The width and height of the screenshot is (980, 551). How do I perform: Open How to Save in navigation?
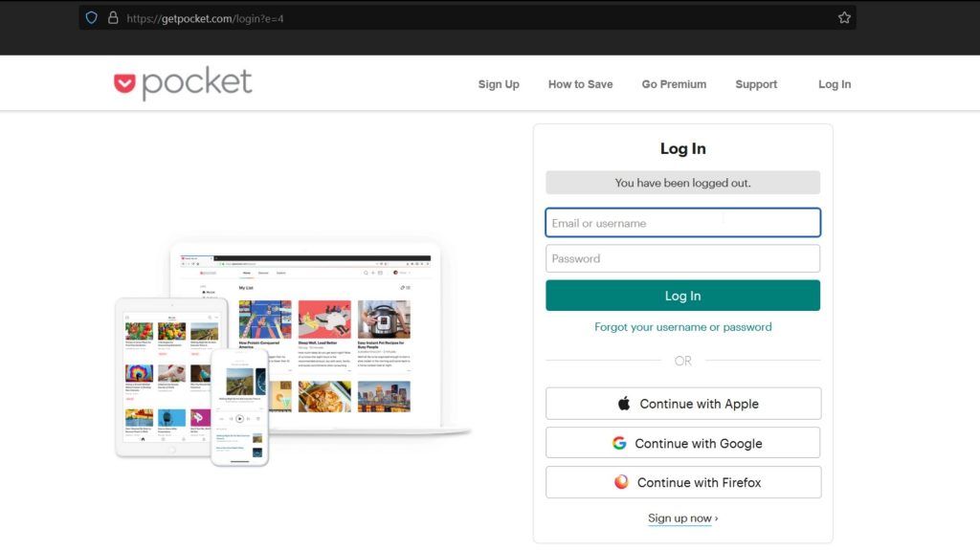point(581,84)
